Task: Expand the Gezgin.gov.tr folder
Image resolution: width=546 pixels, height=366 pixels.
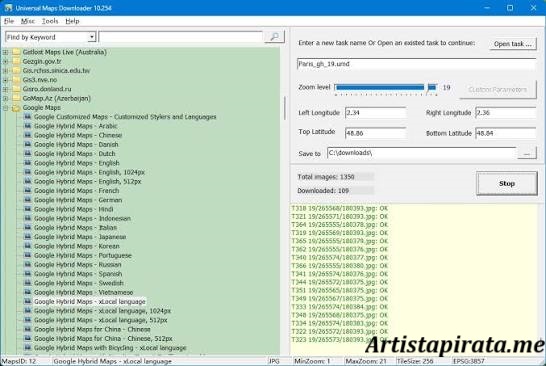Action: 5,62
